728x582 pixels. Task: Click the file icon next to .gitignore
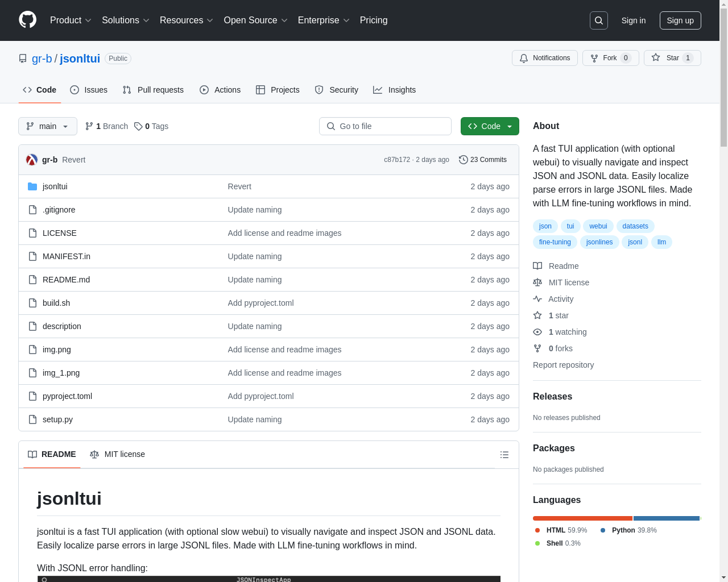[32, 210]
